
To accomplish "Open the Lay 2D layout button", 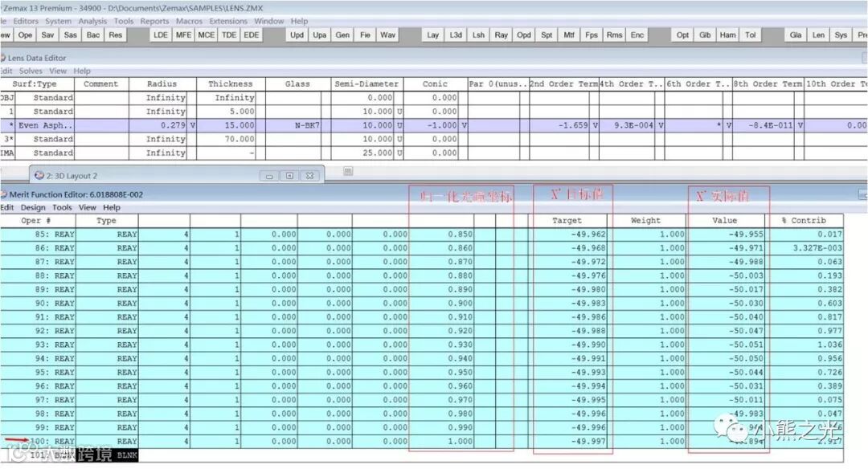I will tap(433, 35).
